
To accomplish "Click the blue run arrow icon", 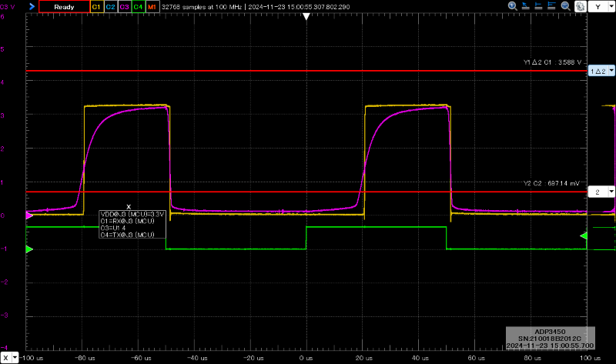I will pos(32,7).
